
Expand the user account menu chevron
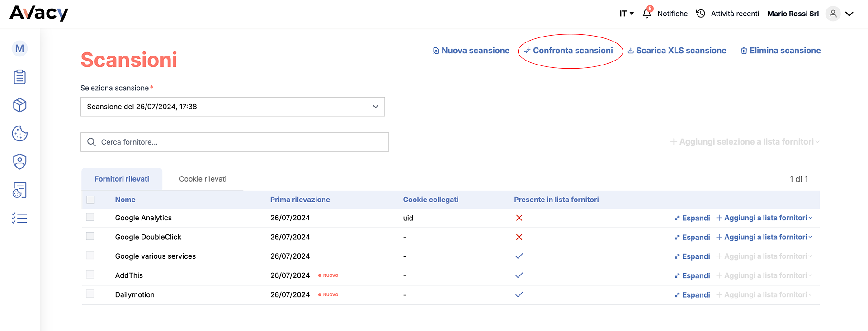[x=849, y=14]
